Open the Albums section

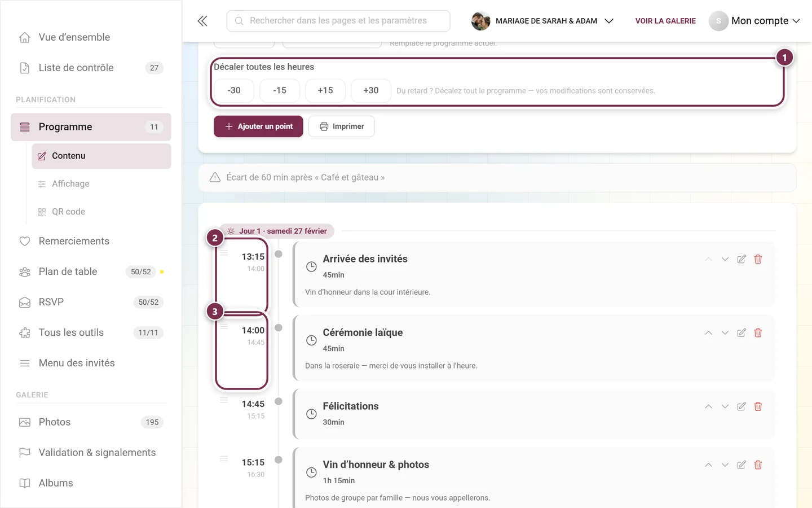[x=91, y=483]
